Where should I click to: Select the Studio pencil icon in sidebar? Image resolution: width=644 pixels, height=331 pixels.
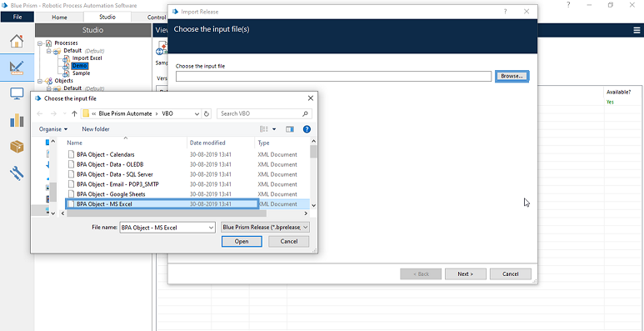click(17, 68)
